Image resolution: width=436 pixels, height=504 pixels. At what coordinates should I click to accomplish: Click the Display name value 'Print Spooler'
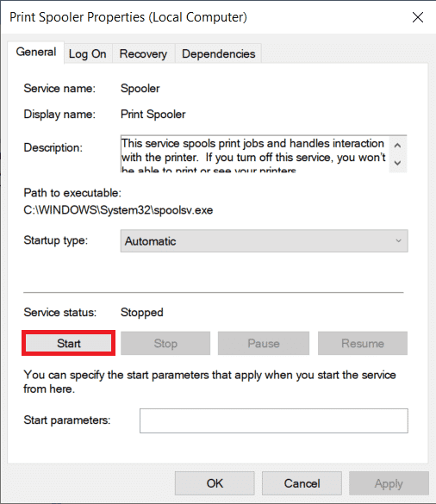point(153,114)
